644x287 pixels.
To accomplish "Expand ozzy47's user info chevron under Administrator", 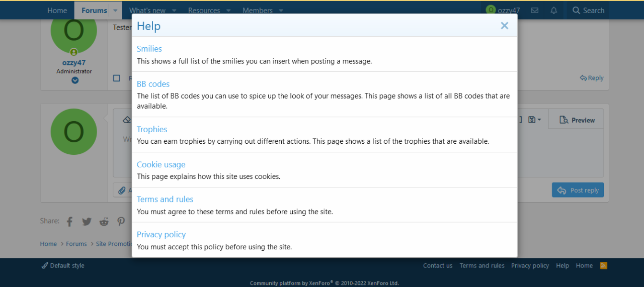I will click(74, 80).
